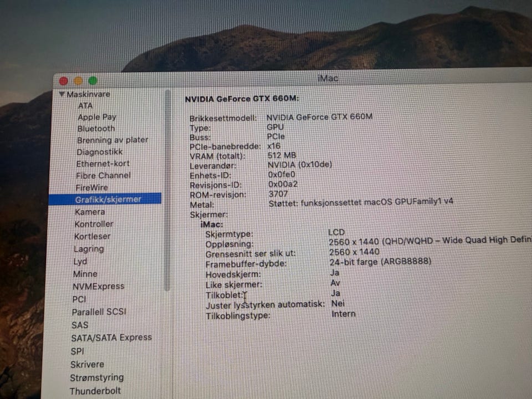The image size is (532, 399).
Task: Click the NVIDIA GeForce GTX 660M heading
Action: coord(242,99)
